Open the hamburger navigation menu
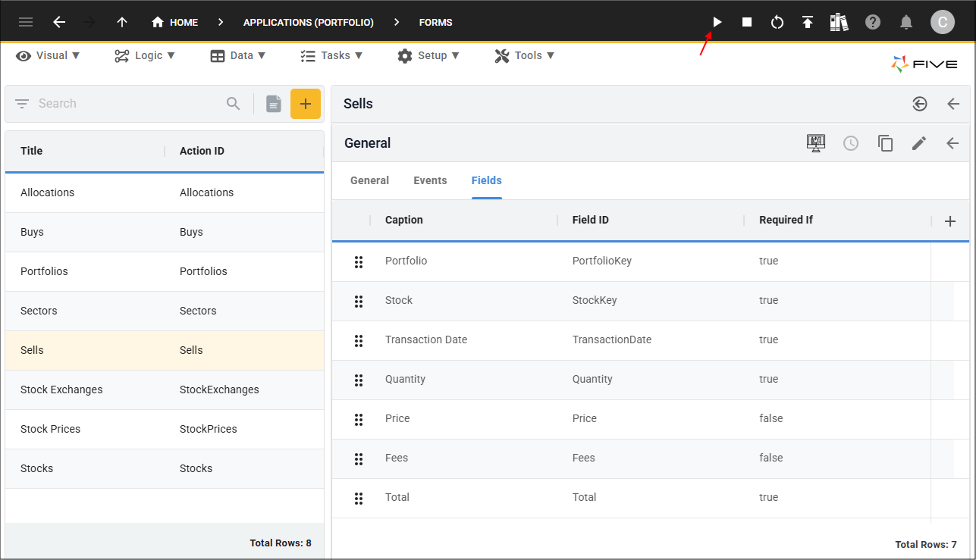This screenshot has height=560, width=976. click(26, 22)
